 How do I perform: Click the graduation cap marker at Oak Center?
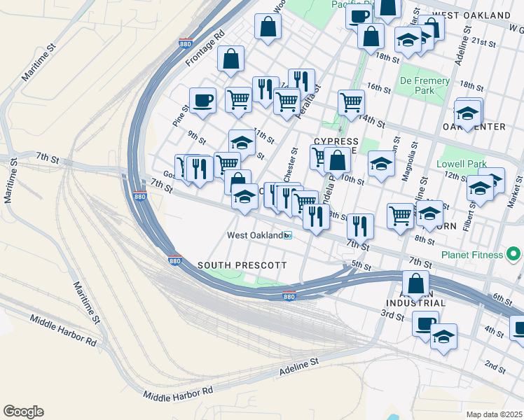(x=468, y=112)
